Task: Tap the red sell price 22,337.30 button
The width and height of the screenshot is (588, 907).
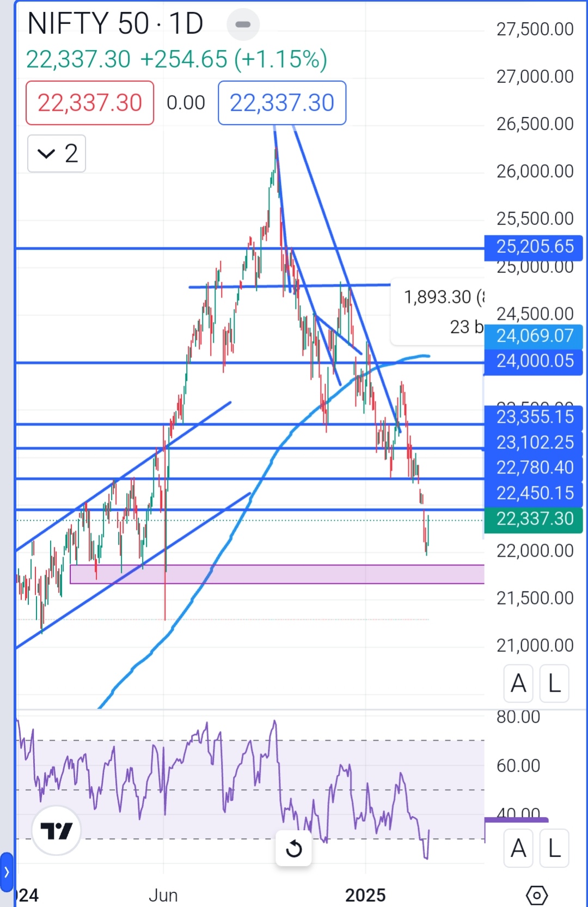Action: click(90, 103)
